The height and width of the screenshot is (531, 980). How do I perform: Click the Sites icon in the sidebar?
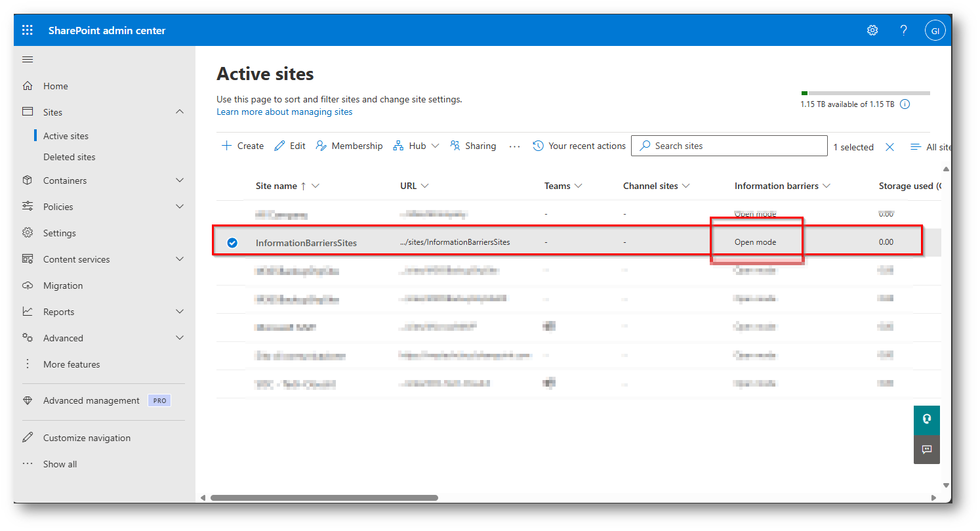click(28, 112)
